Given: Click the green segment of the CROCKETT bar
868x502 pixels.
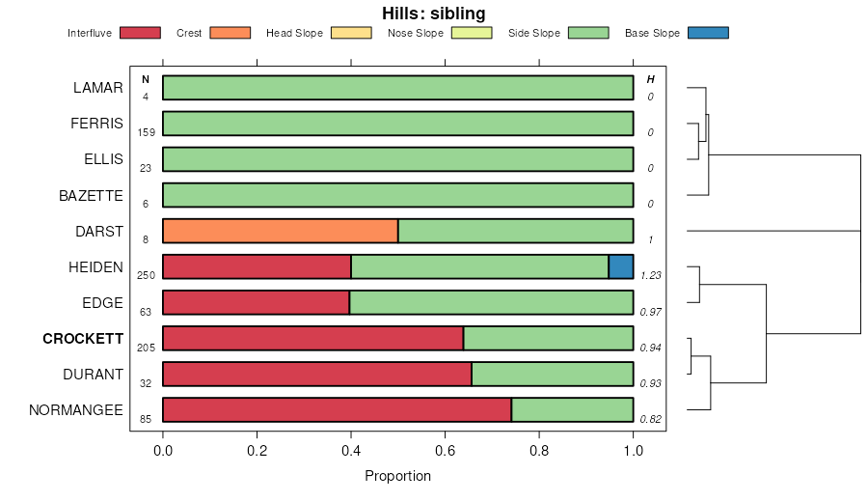Looking at the screenshot, I should [548, 338].
